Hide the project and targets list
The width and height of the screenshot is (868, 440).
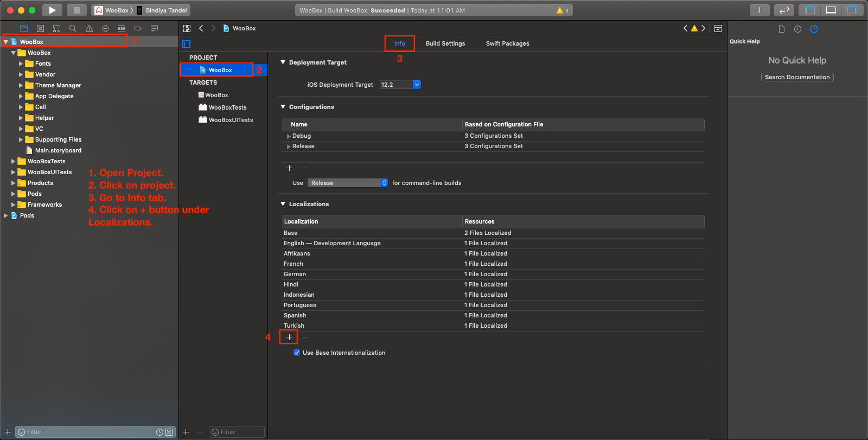pos(187,44)
